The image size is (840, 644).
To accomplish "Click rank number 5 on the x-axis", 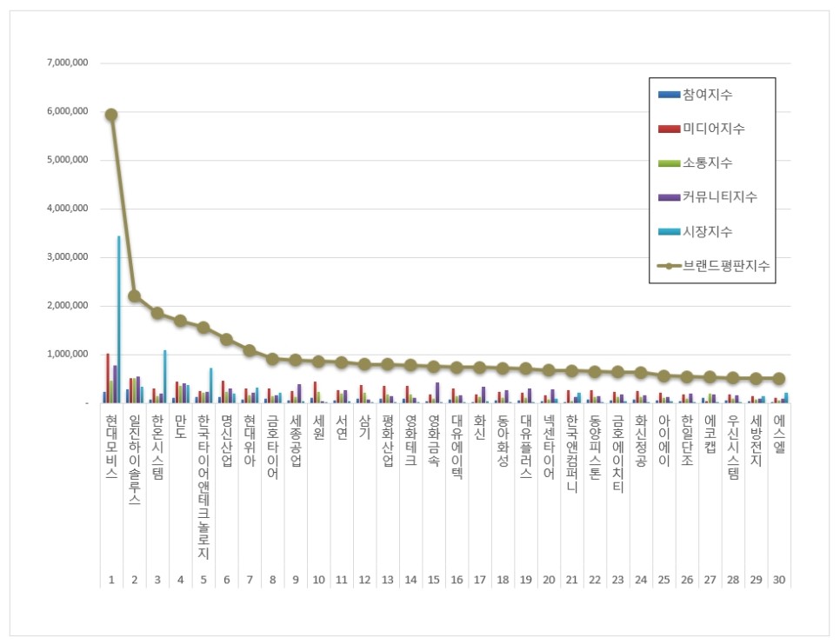I will point(203,580).
